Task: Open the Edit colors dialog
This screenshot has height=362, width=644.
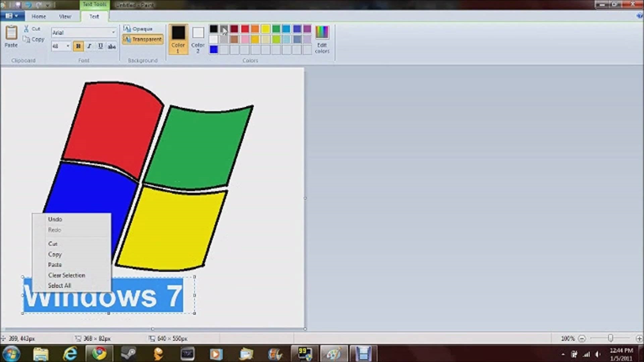Action: [322, 39]
